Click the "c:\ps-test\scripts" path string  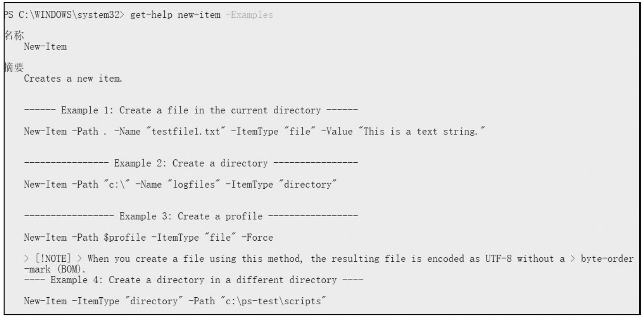[x=279, y=301]
